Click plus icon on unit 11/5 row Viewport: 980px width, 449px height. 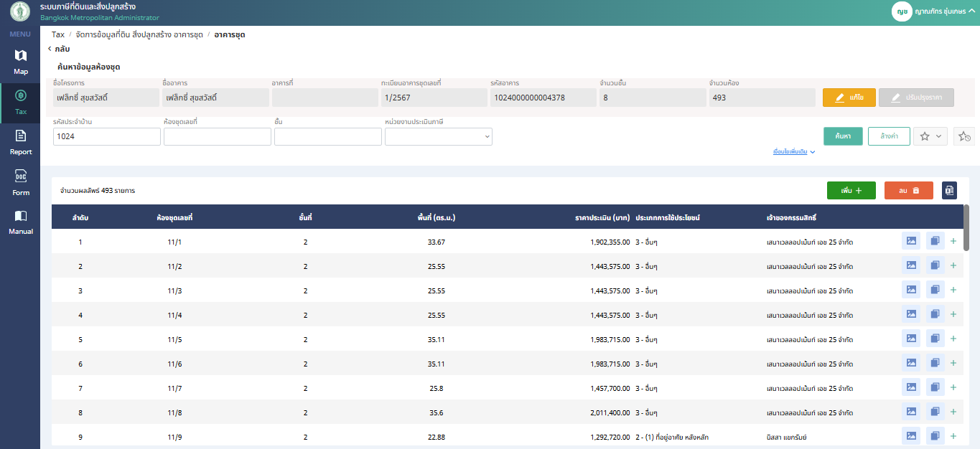(x=953, y=339)
